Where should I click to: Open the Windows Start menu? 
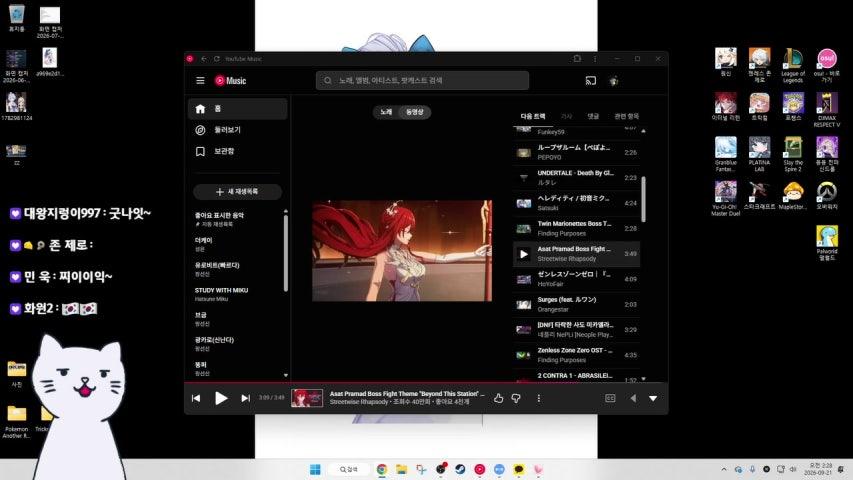click(315, 469)
